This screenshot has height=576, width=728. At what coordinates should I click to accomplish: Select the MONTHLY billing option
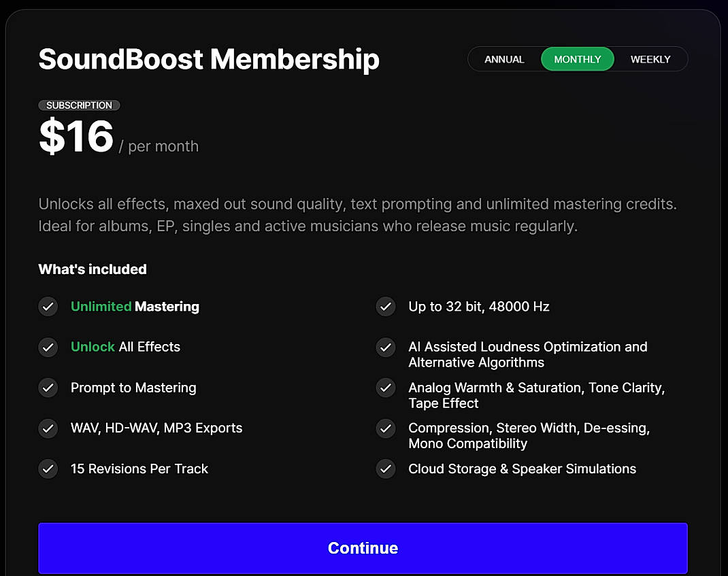point(578,59)
